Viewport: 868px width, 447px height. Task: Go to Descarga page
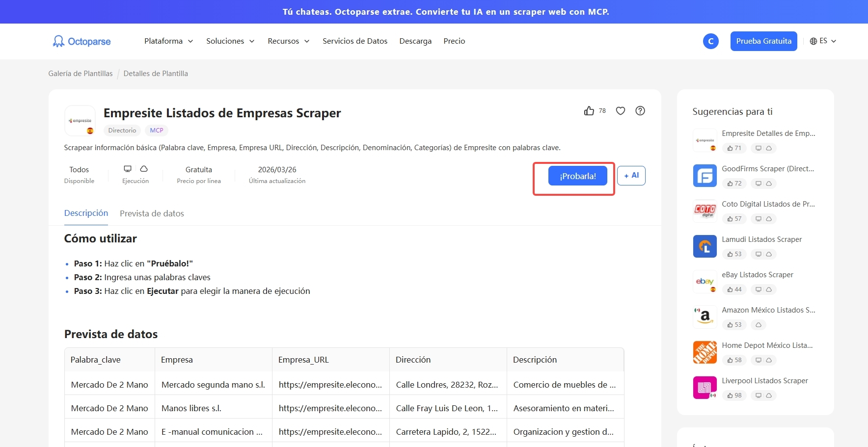(x=415, y=41)
